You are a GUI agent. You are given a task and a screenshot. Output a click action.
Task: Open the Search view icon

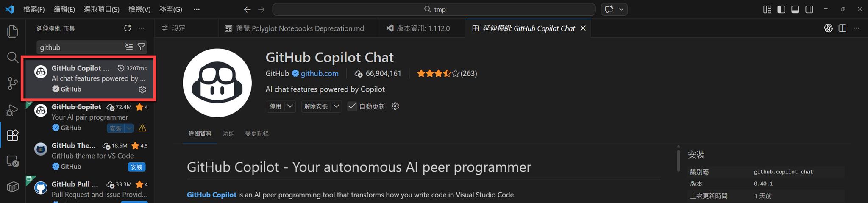click(x=13, y=57)
